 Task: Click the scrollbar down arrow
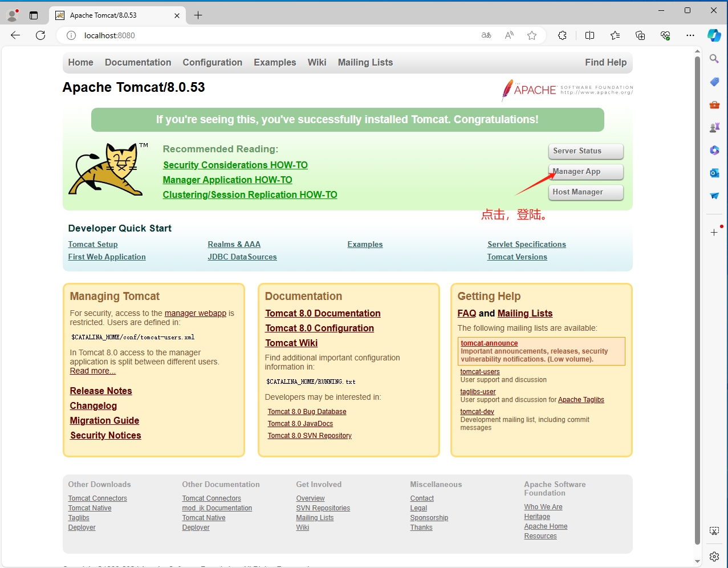pyautogui.click(x=698, y=562)
